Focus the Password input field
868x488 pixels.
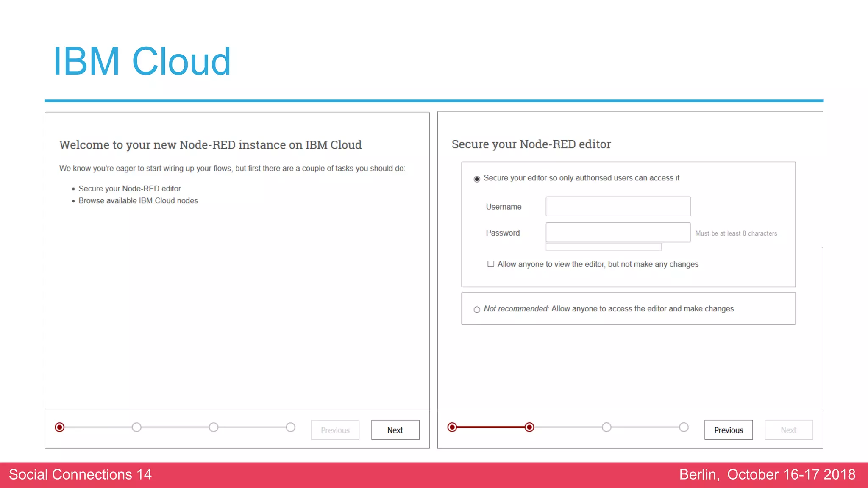[x=618, y=233]
